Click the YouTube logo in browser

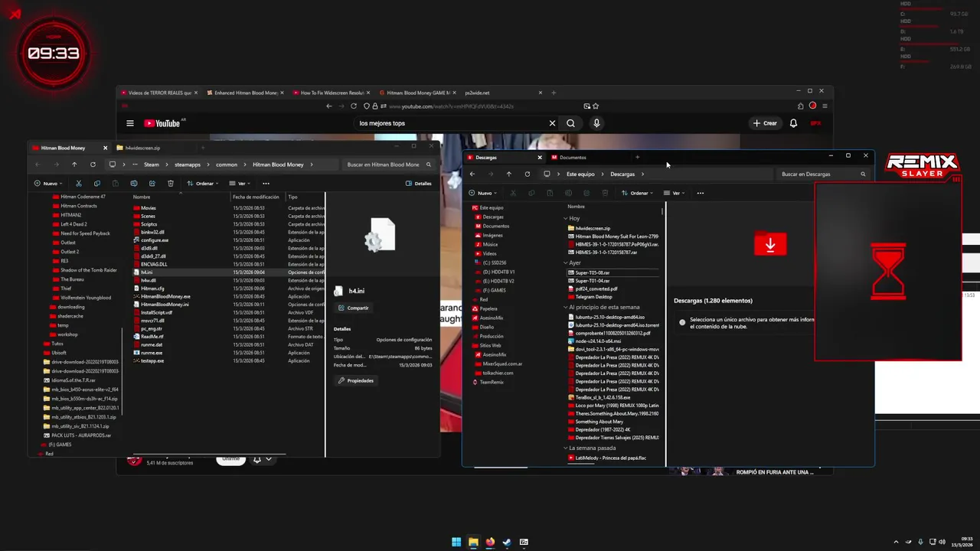[x=162, y=123]
